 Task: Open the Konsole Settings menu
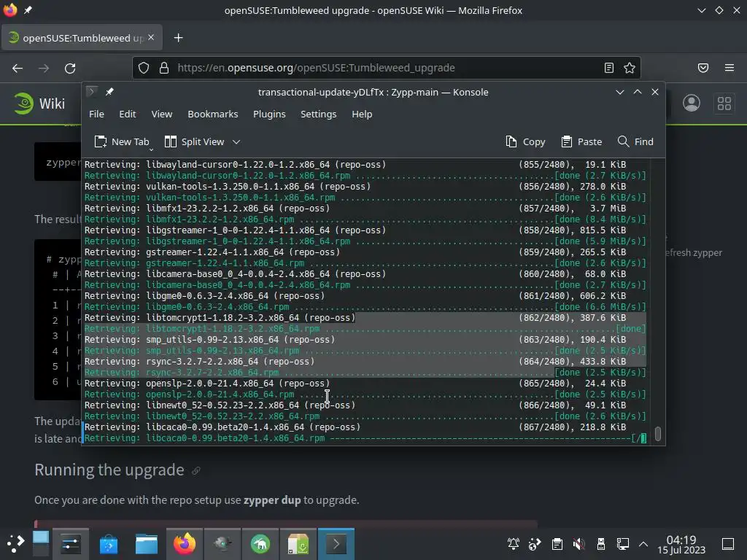pos(318,114)
